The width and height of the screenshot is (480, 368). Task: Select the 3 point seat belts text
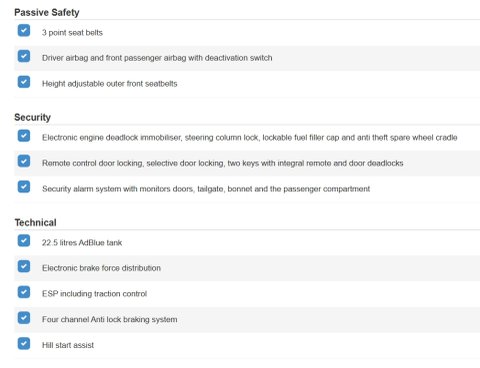[72, 33]
